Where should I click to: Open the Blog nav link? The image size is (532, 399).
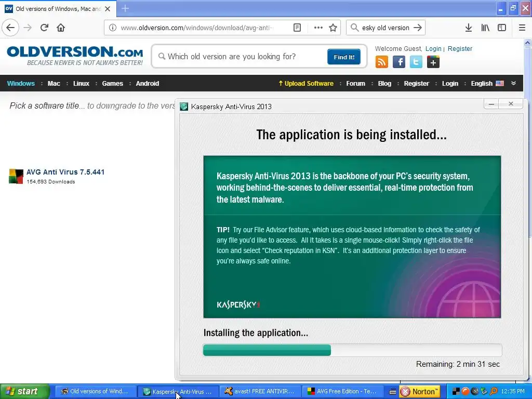384,84
